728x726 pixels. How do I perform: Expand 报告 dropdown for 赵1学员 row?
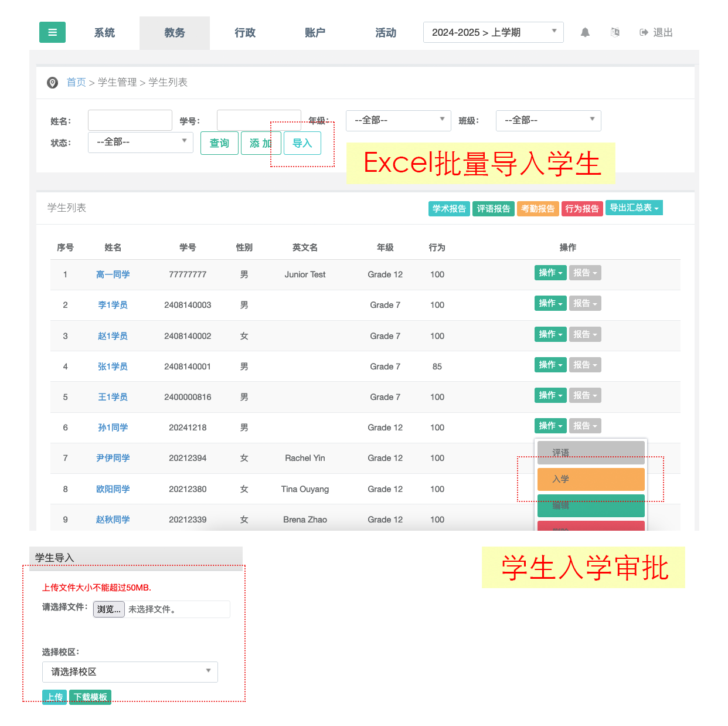pyautogui.click(x=585, y=334)
